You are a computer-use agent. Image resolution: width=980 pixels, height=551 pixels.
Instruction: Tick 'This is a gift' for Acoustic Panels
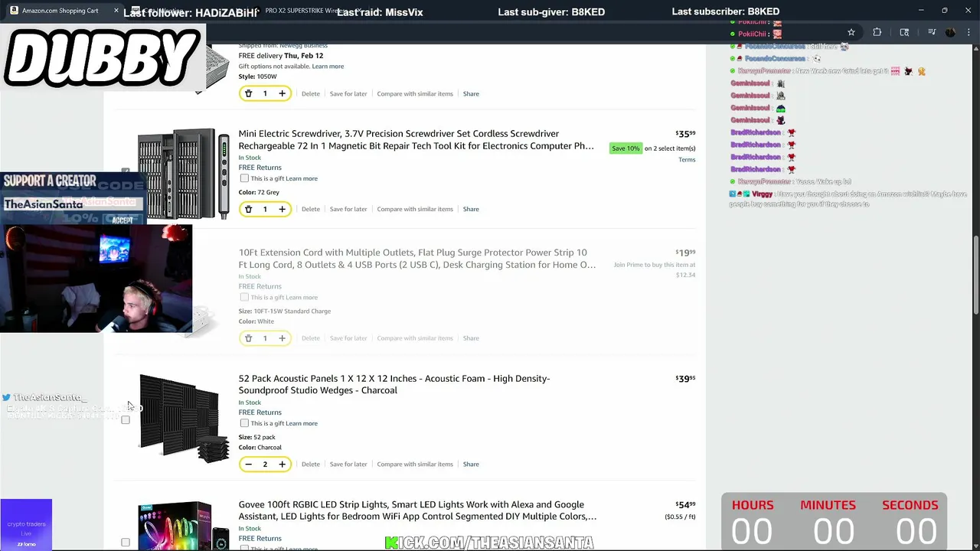click(x=244, y=423)
